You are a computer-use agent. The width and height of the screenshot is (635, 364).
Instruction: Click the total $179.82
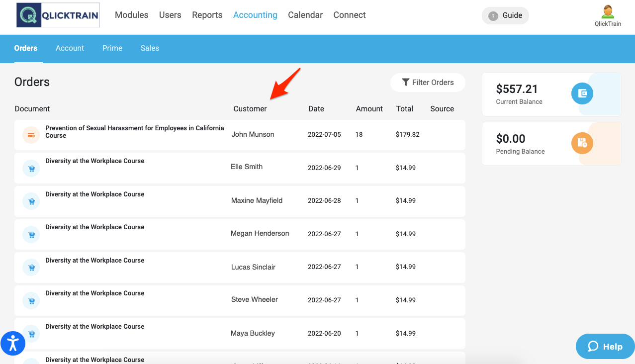[x=408, y=135]
